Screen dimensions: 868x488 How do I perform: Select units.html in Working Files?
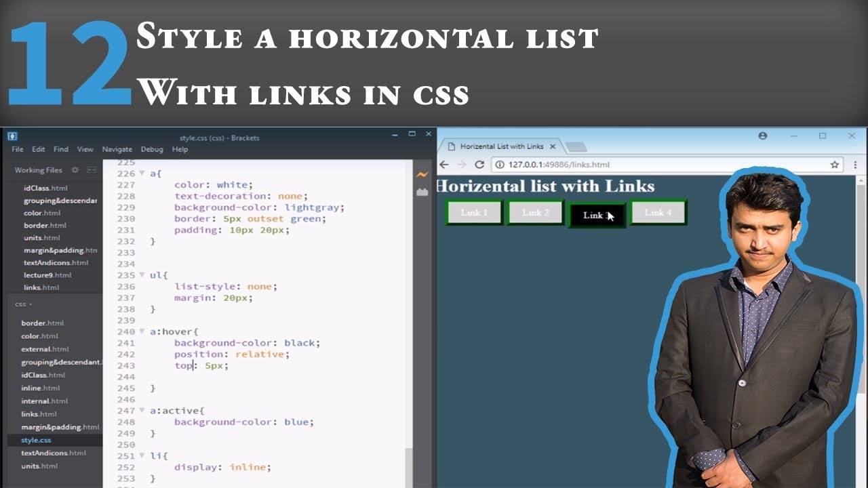tap(42, 238)
